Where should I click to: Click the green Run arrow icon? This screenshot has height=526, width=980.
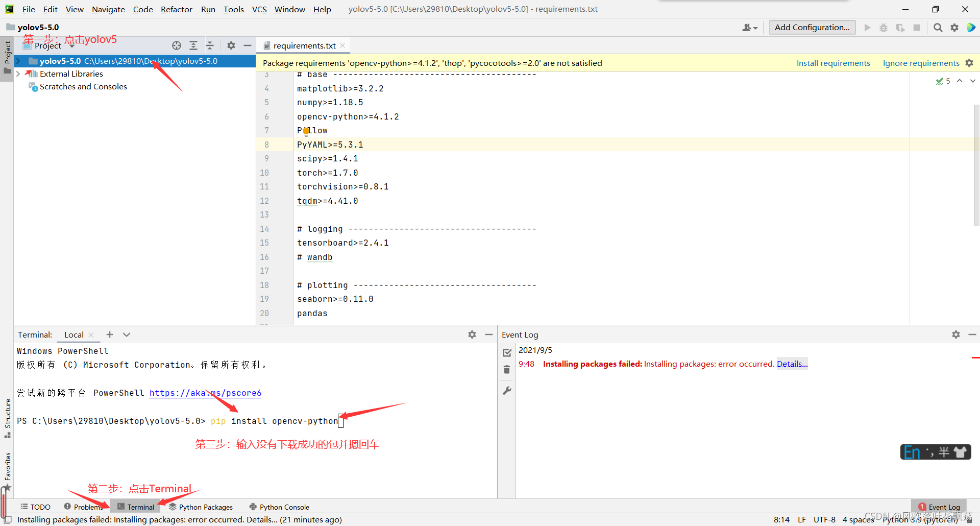pyautogui.click(x=867, y=28)
